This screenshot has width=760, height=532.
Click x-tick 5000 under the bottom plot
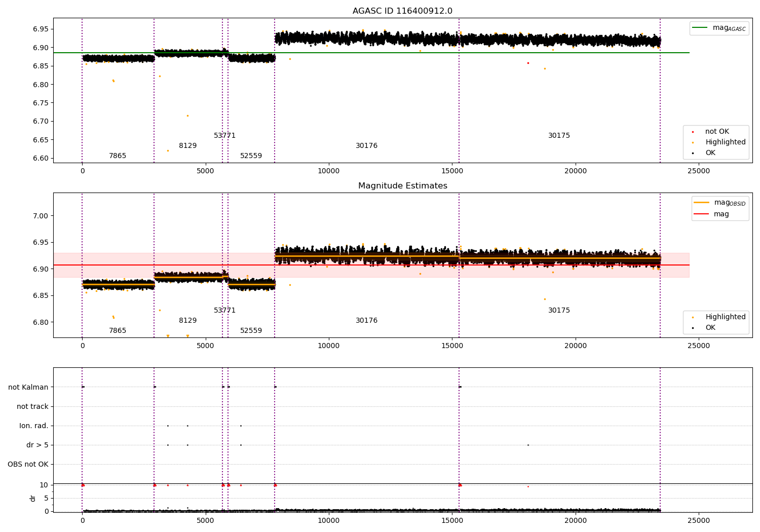(x=205, y=521)
